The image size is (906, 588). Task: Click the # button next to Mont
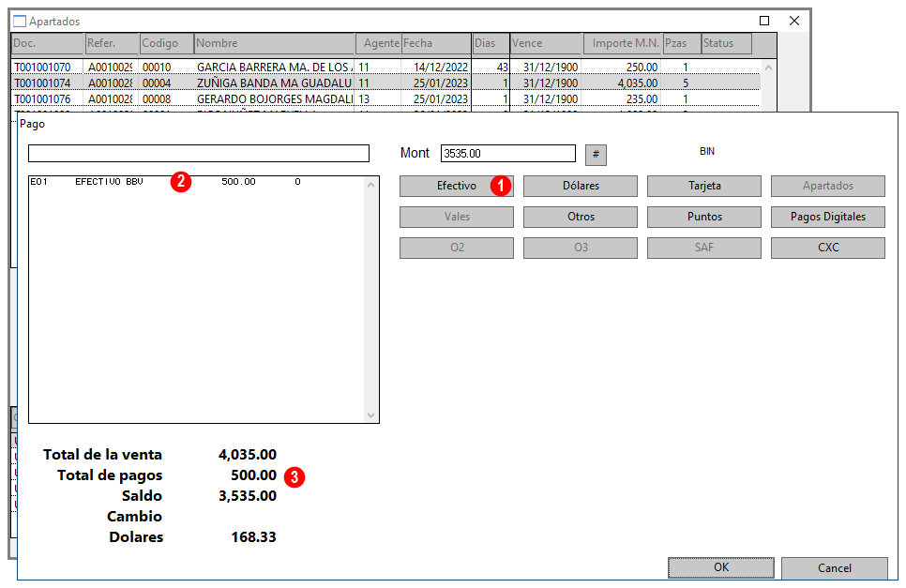[x=596, y=154]
